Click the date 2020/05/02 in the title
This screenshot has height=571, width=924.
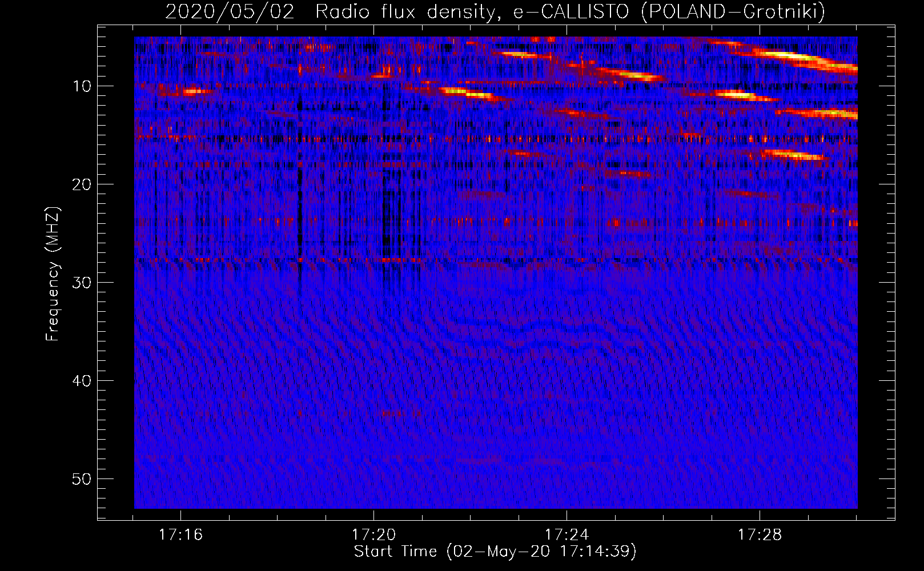230,11
